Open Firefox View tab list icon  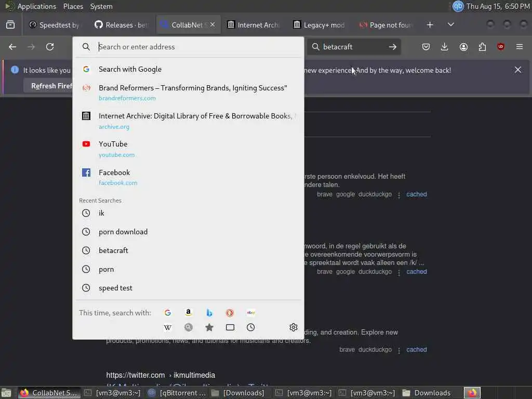[x=10, y=25]
